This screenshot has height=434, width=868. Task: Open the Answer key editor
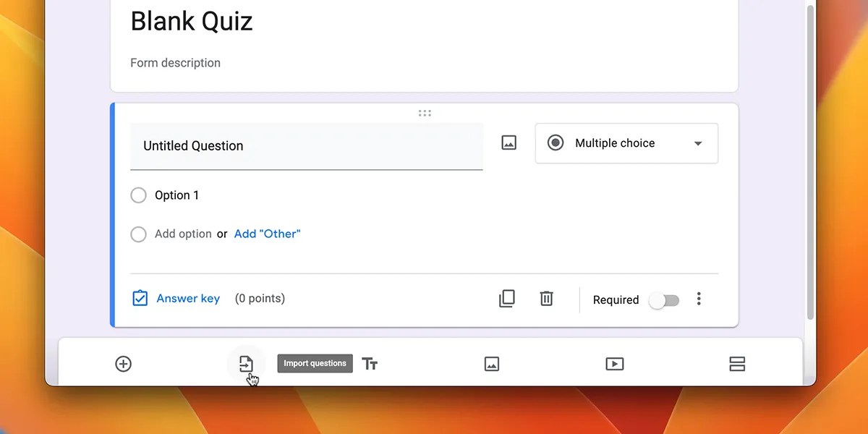187,298
